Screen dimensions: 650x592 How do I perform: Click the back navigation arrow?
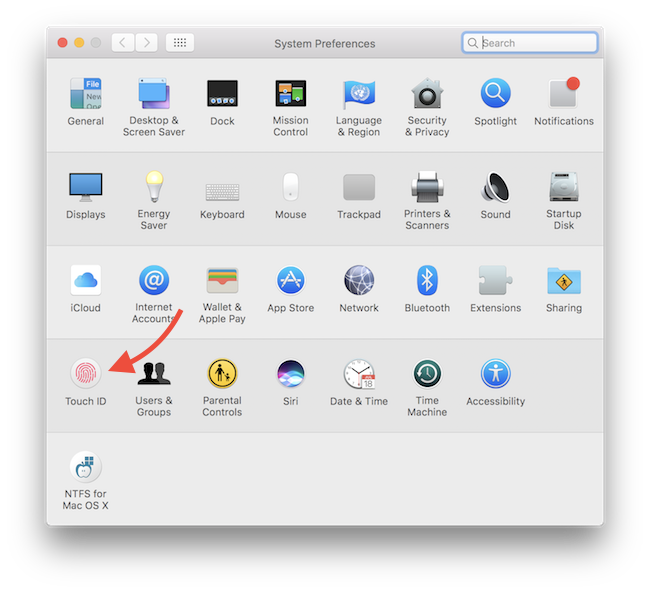click(123, 43)
